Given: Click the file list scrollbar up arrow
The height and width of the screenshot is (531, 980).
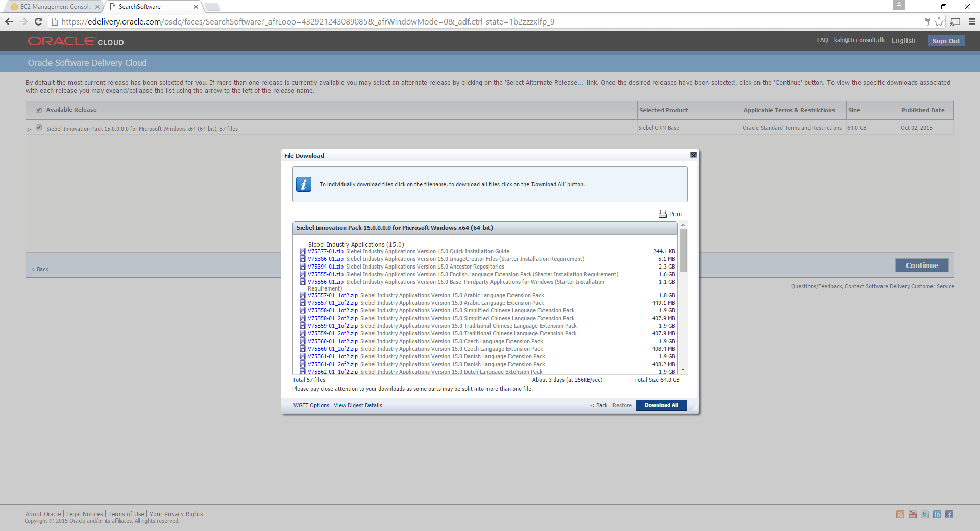Looking at the screenshot, I should click(x=683, y=225).
